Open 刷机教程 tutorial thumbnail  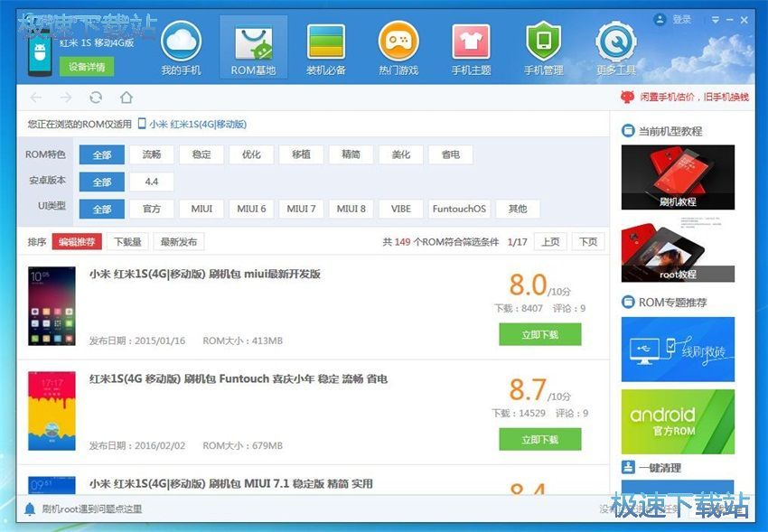coord(678,177)
